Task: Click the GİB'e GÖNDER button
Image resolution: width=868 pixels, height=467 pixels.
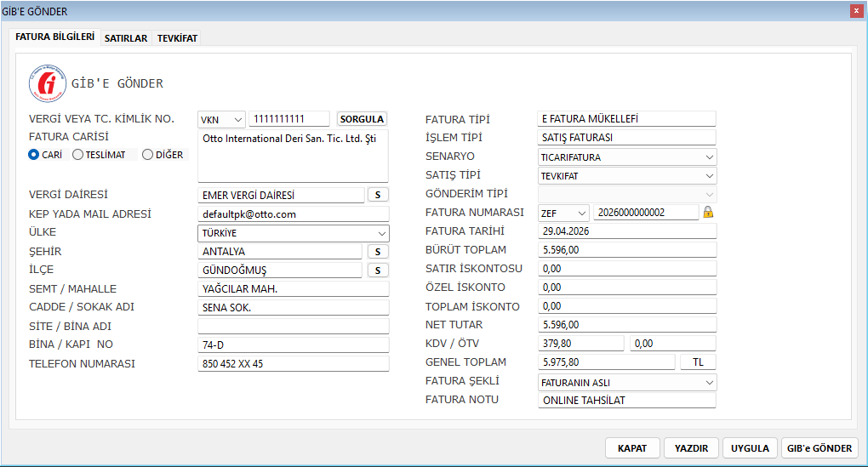Action: point(819,448)
